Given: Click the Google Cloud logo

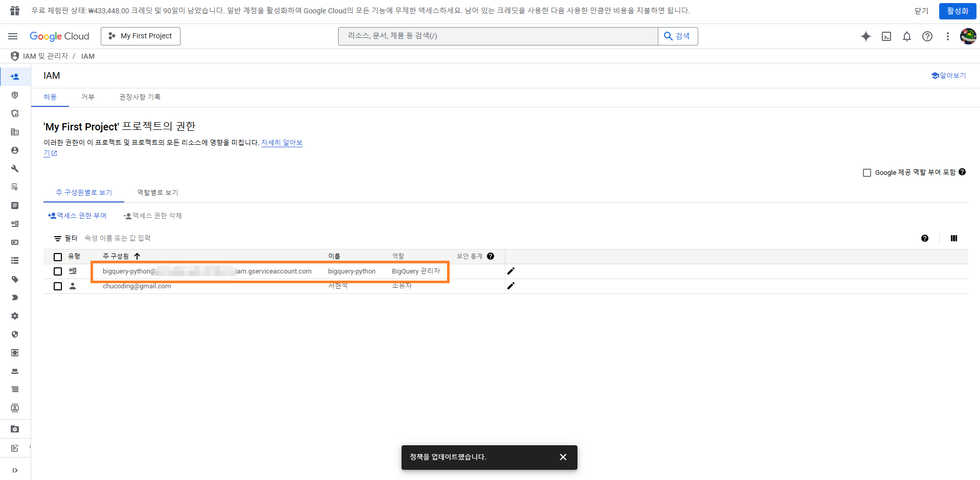Looking at the screenshot, I should (59, 36).
